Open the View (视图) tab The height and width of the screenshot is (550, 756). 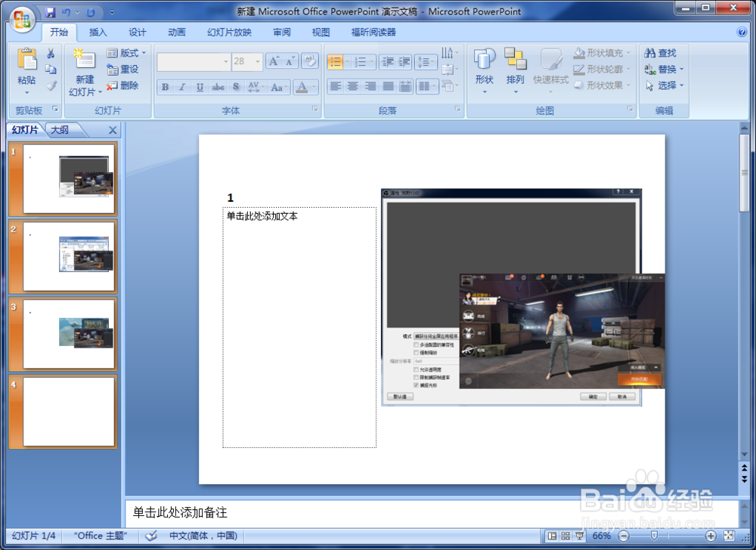tap(321, 32)
